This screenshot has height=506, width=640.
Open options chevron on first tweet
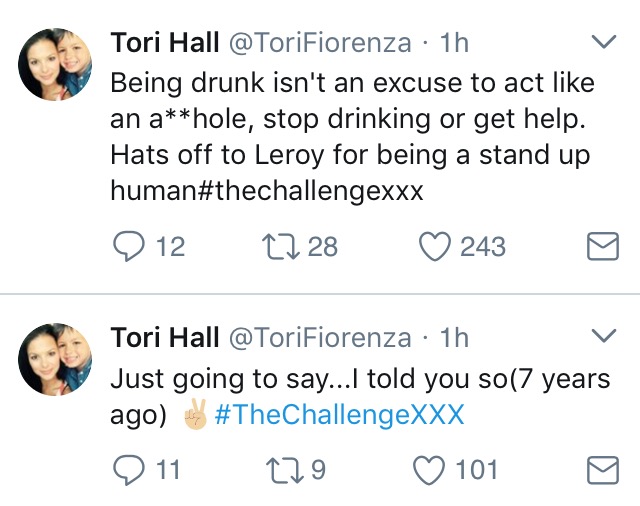[604, 41]
